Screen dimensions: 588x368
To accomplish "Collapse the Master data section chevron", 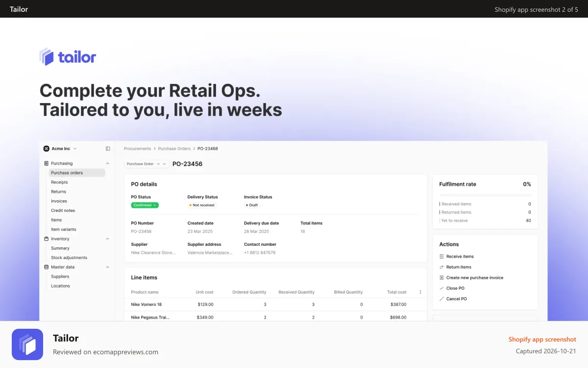I will click(x=107, y=267).
